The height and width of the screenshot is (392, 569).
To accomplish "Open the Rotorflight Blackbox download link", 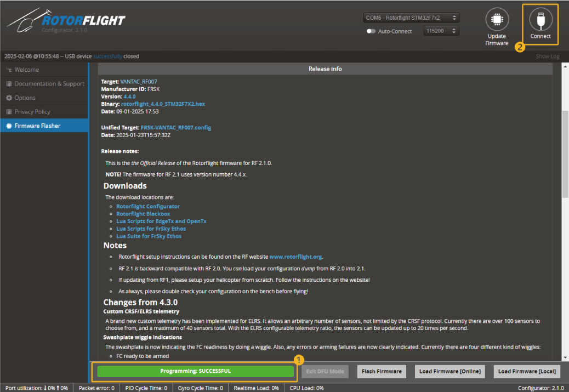I will 143,214.
